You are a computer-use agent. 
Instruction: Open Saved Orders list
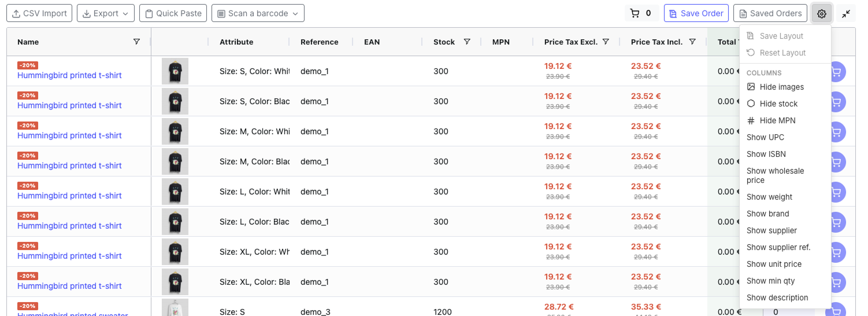click(770, 13)
